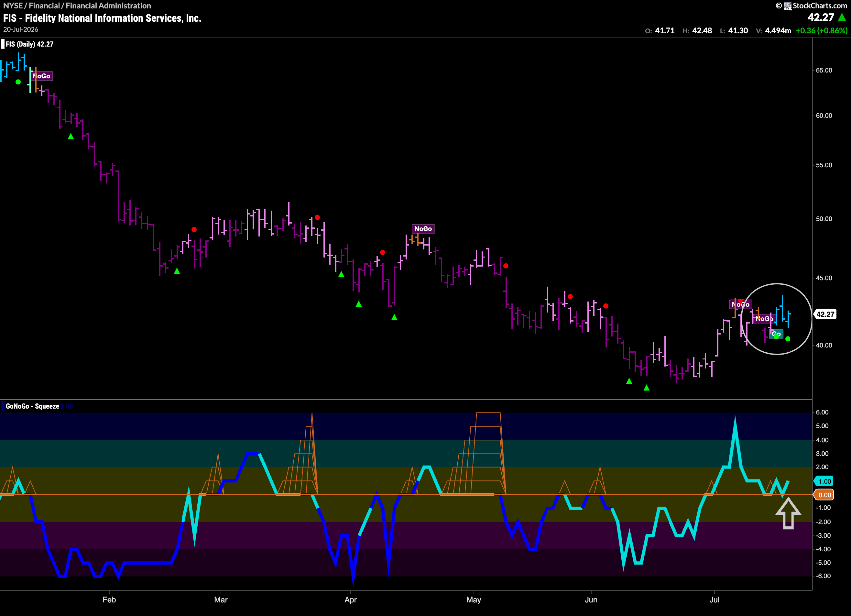Screen dimensions: 851x616
Task: Click the open value O: 41.71
Action: [x=660, y=30]
